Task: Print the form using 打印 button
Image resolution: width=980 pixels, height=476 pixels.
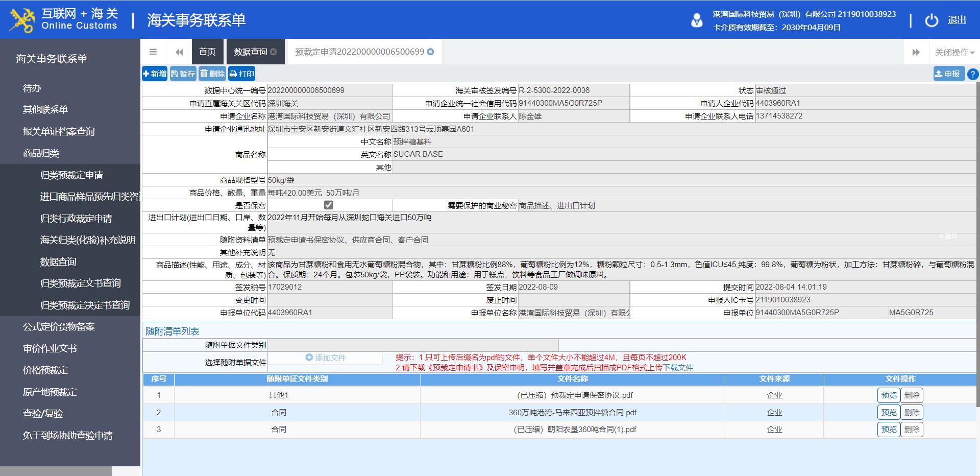Action: click(241, 74)
